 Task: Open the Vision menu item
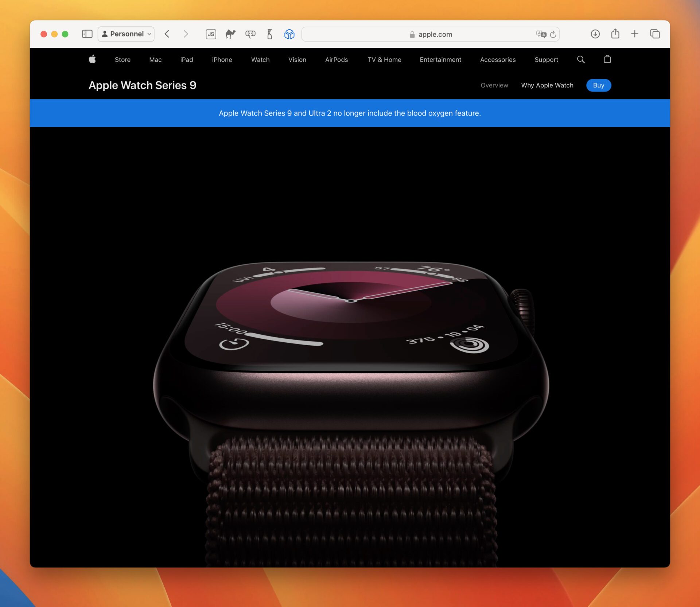coord(297,59)
